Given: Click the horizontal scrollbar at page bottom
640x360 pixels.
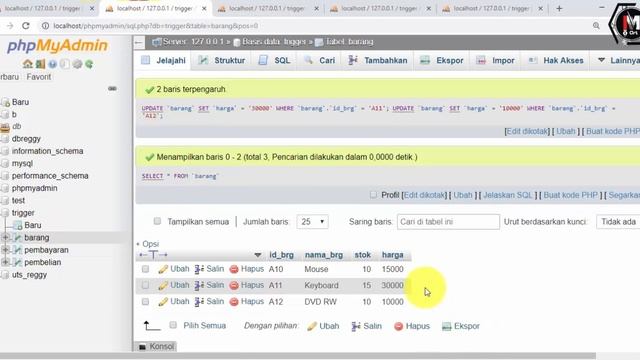Looking at the screenshot, I should [298, 356].
